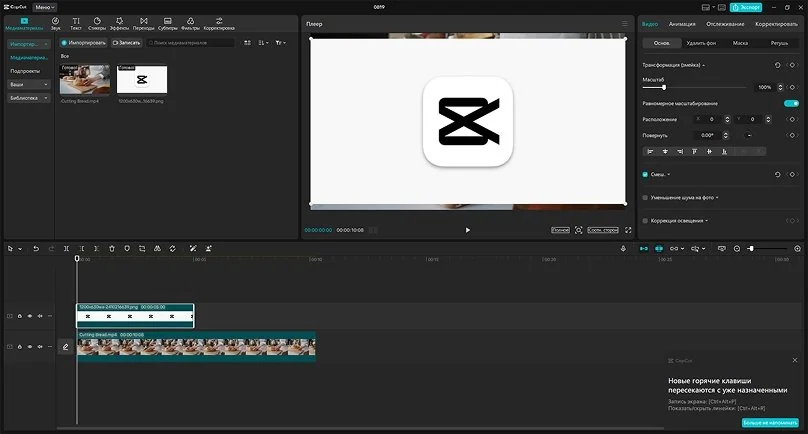
Task: Open the player hamburger menu icon
Action: (625, 24)
